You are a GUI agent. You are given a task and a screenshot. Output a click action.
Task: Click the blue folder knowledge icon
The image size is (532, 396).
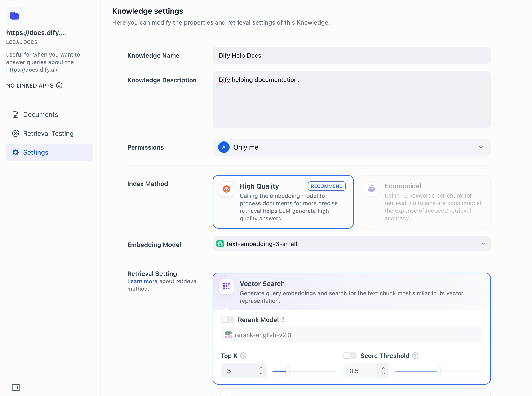15,16
